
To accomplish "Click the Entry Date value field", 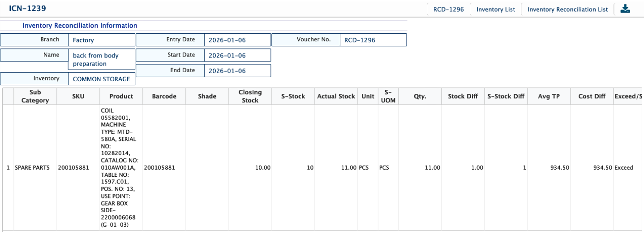I will (237, 40).
